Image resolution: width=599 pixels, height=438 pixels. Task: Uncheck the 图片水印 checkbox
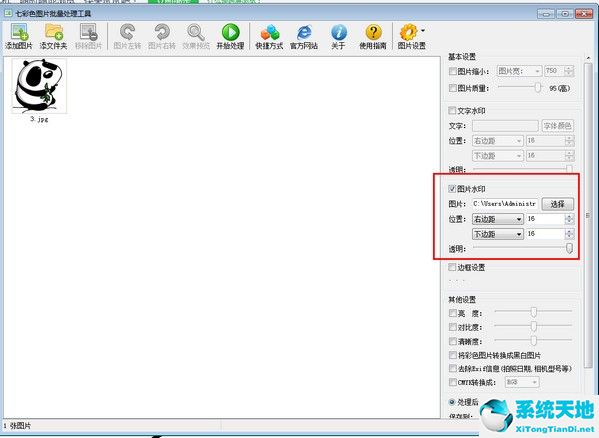click(x=452, y=189)
